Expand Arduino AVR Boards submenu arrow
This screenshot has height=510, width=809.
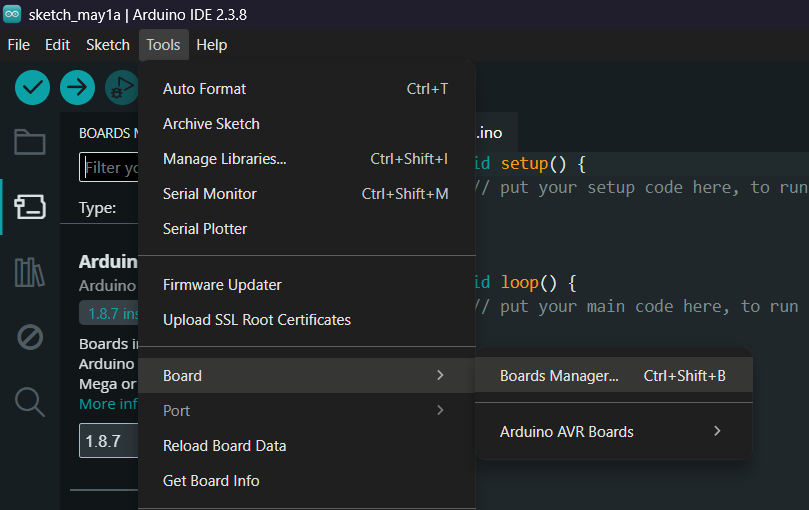717,431
